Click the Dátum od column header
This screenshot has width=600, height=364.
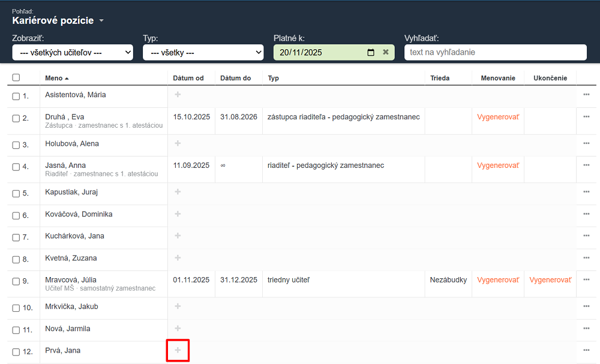pyautogui.click(x=188, y=78)
